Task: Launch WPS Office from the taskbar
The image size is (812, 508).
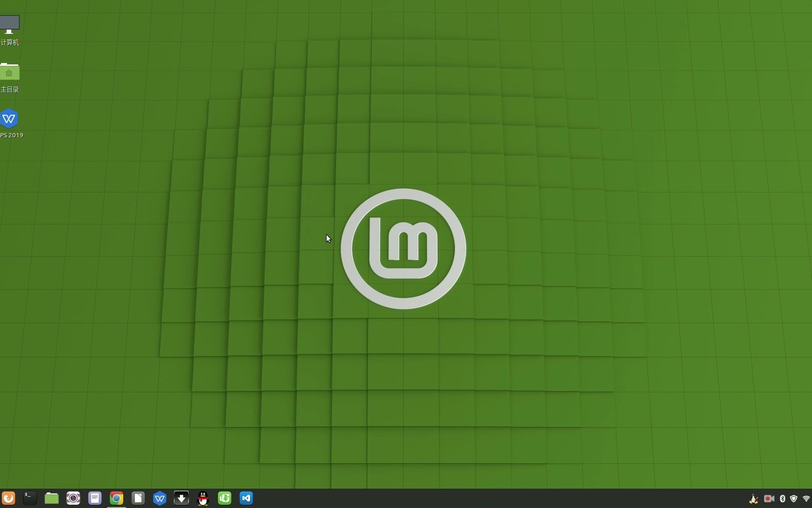Action: 159,498
